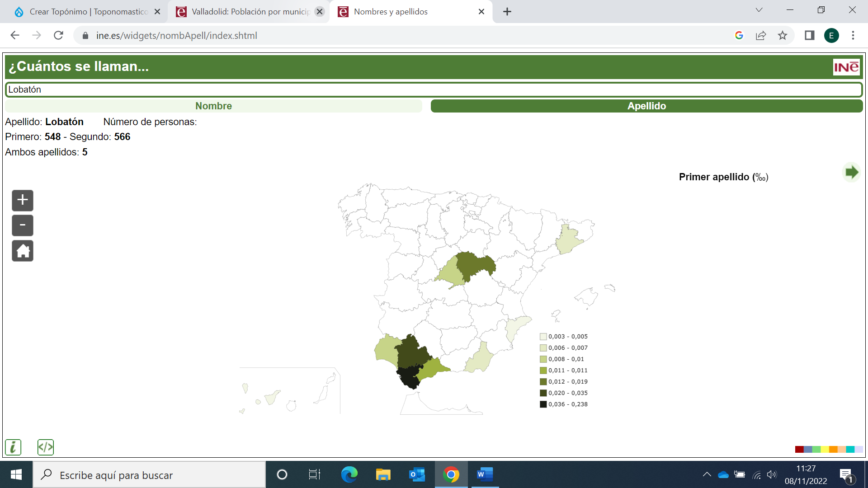This screenshot has height=488, width=868.
Task: Show hidden system tray icons
Action: click(x=707, y=474)
